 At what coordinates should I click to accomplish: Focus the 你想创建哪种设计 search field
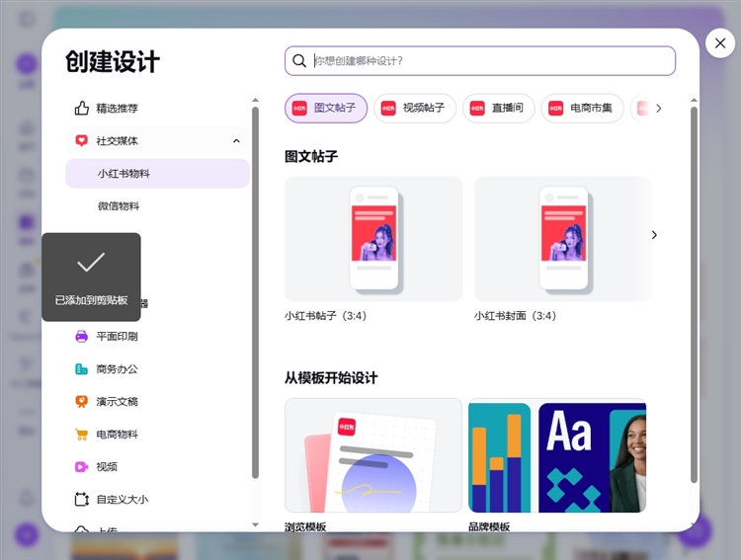click(479, 60)
